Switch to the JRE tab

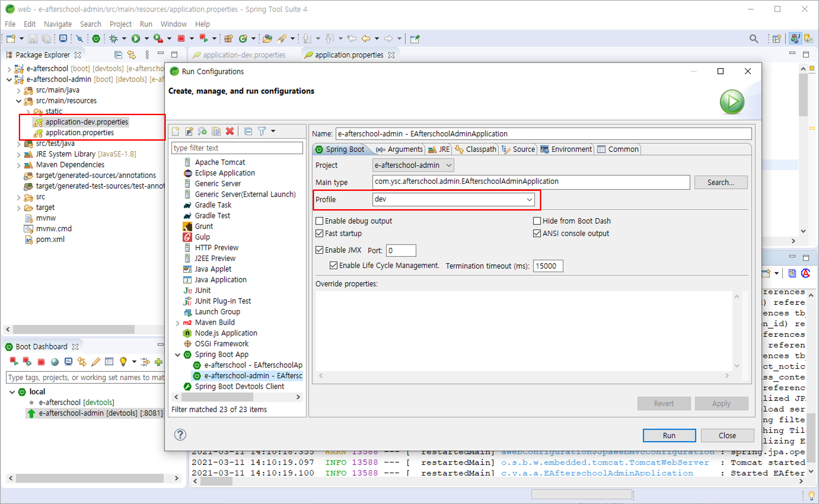(439, 149)
